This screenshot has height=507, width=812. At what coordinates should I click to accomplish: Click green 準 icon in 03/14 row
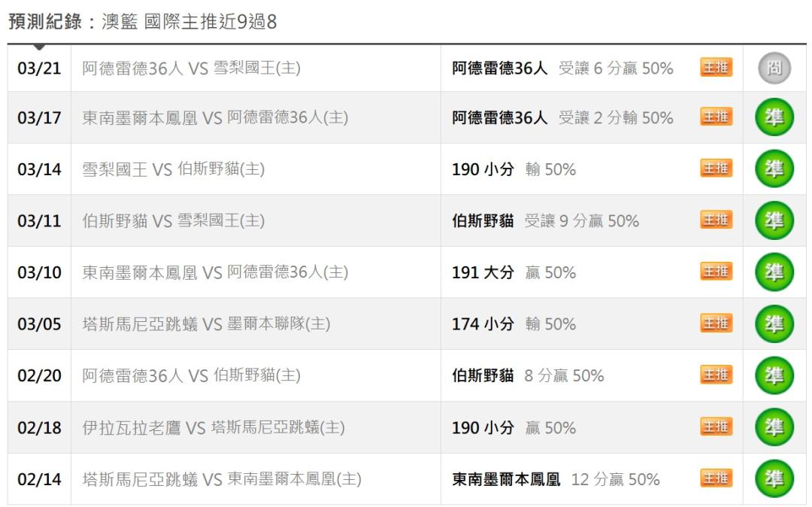(x=774, y=169)
